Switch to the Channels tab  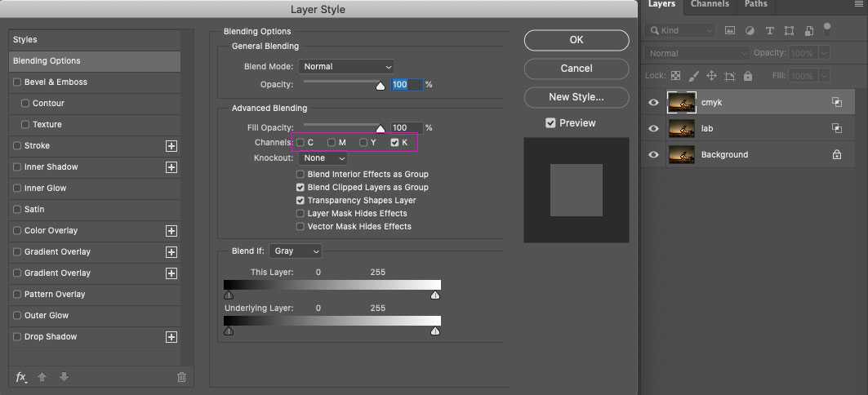click(x=710, y=4)
